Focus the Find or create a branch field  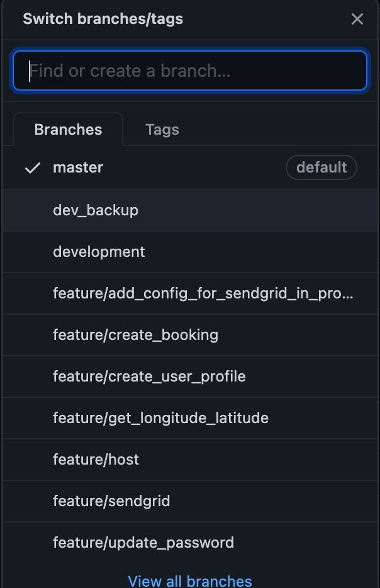[x=190, y=71]
